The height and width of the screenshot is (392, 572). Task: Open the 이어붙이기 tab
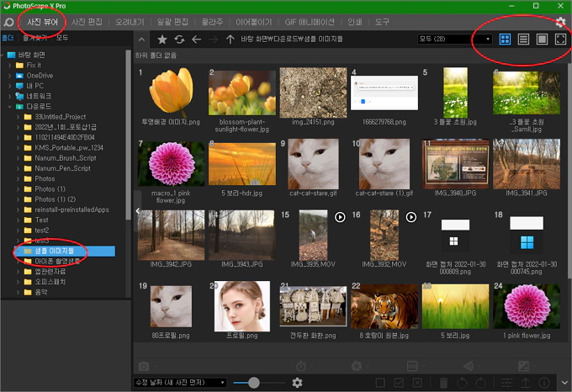253,22
